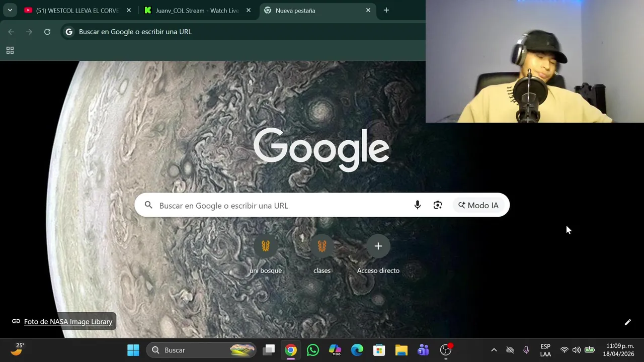Open Microsoft Store from taskbar
Image resolution: width=644 pixels, height=362 pixels.
click(379, 350)
